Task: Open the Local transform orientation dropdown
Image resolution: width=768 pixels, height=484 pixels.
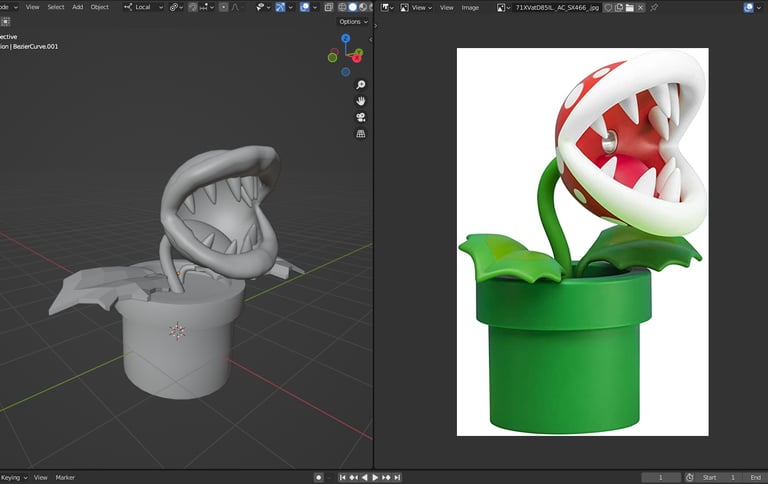Action: coord(142,7)
